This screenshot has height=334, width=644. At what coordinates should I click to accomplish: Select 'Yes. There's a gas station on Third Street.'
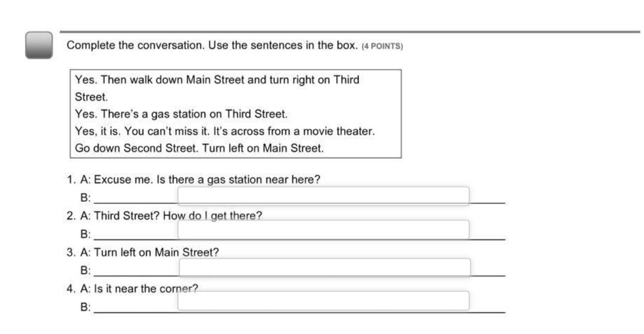click(x=182, y=114)
